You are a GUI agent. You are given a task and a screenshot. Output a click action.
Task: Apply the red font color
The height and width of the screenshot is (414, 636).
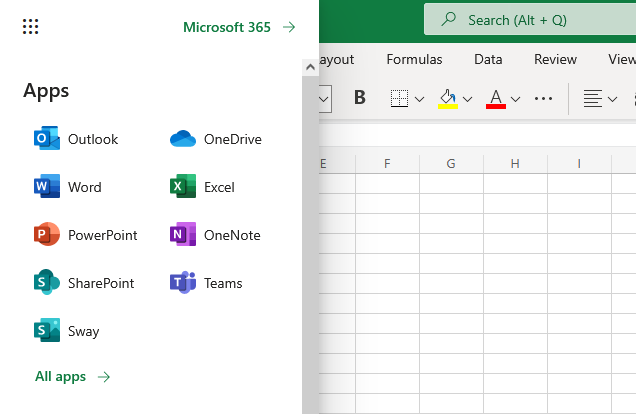pyautogui.click(x=496, y=99)
